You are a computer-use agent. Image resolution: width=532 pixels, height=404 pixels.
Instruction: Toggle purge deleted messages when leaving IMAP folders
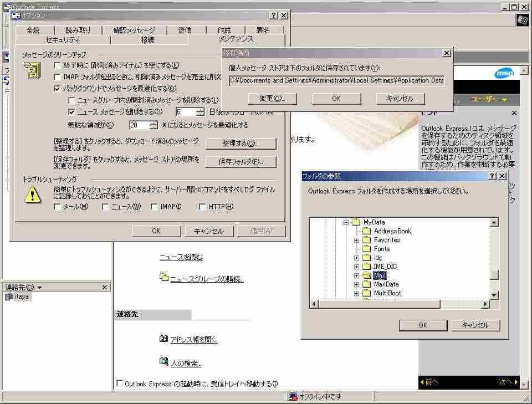(x=57, y=77)
